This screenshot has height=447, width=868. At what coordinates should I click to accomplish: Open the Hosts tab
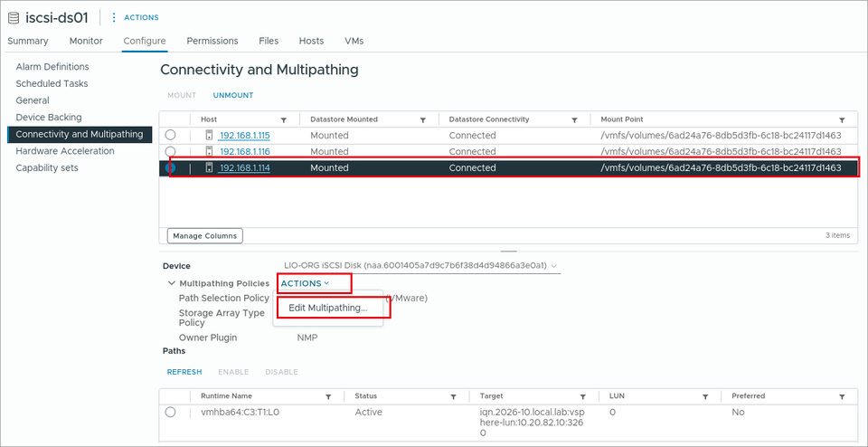point(311,41)
